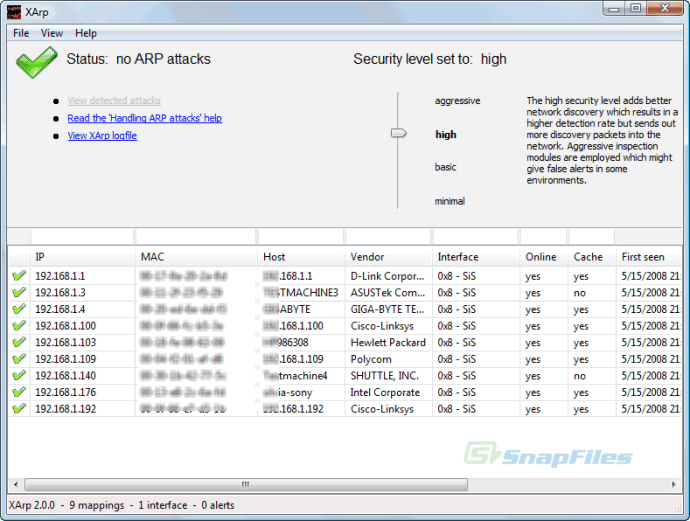Click vendor cell 'Hewlett Packard'
Viewport: 690px width, 521px height.
(388, 342)
